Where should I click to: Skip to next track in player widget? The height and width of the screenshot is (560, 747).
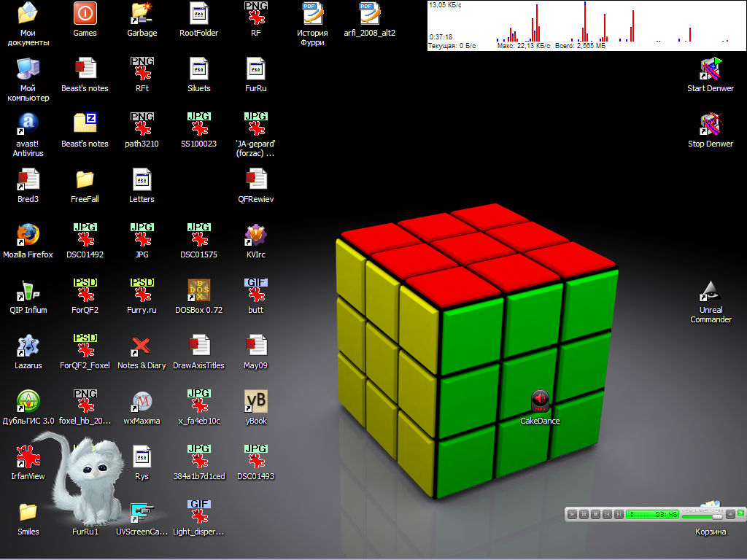point(619,515)
